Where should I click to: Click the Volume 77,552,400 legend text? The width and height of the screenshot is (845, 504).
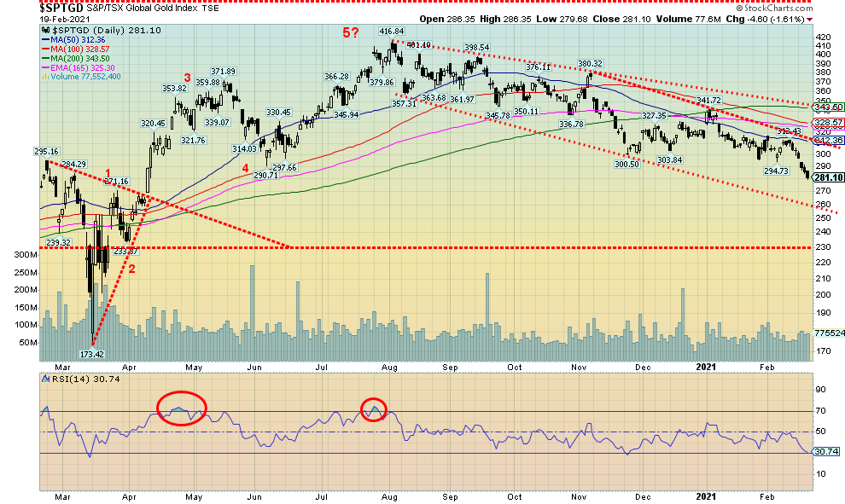tap(86, 74)
